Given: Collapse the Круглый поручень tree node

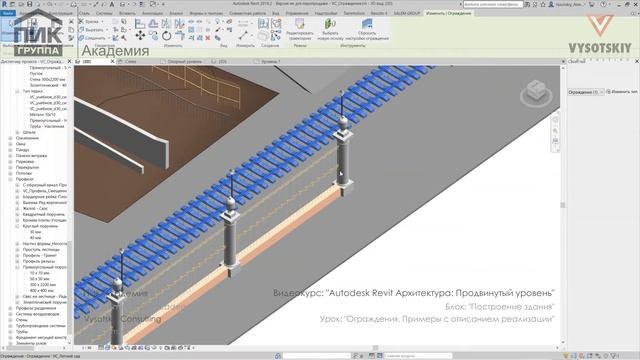Looking at the screenshot, I should pyautogui.click(x=17, y=226).
